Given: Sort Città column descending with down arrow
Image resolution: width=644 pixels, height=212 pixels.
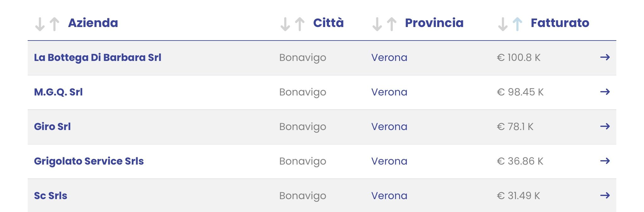Looking at the screenshot, I should (x=285, y=24).
